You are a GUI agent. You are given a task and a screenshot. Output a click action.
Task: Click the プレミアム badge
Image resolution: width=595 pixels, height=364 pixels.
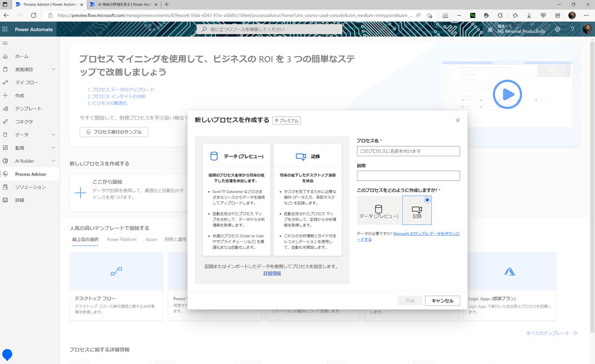pos(287,121)
